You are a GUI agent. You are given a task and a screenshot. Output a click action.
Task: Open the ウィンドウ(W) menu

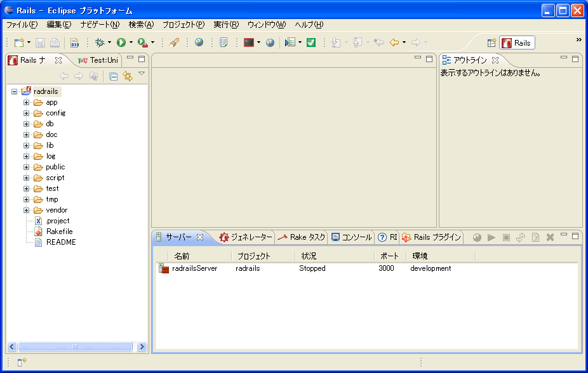click(267, 25)
